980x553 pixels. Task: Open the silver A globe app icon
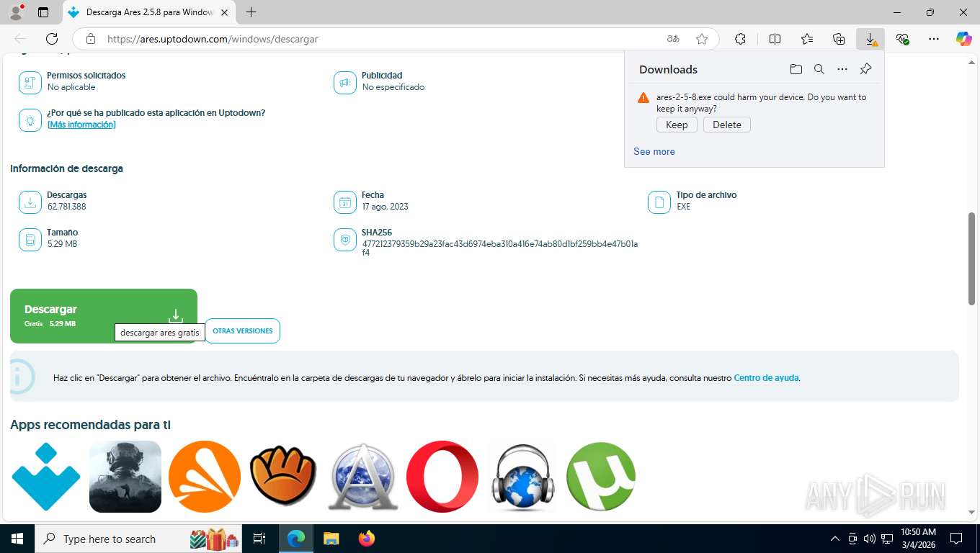pos(363,477)
